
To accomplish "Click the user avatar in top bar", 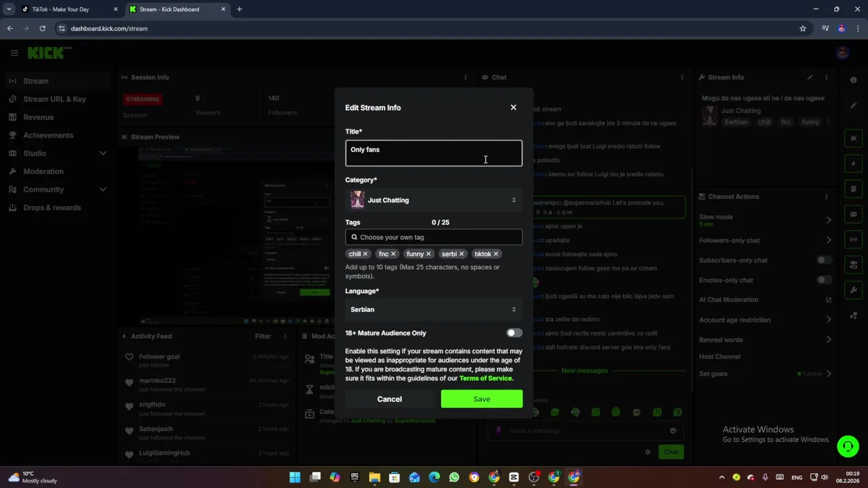I will pyautogui.click(x=842, y=53).
